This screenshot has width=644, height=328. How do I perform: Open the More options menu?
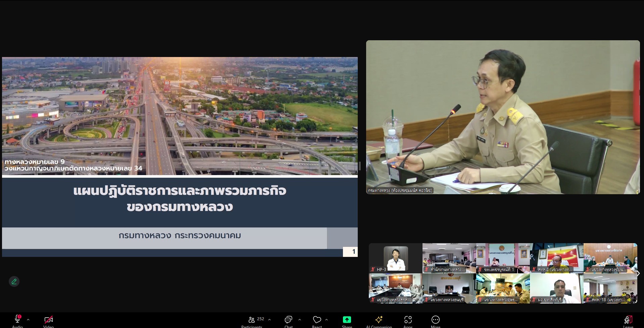click(435, 319)
